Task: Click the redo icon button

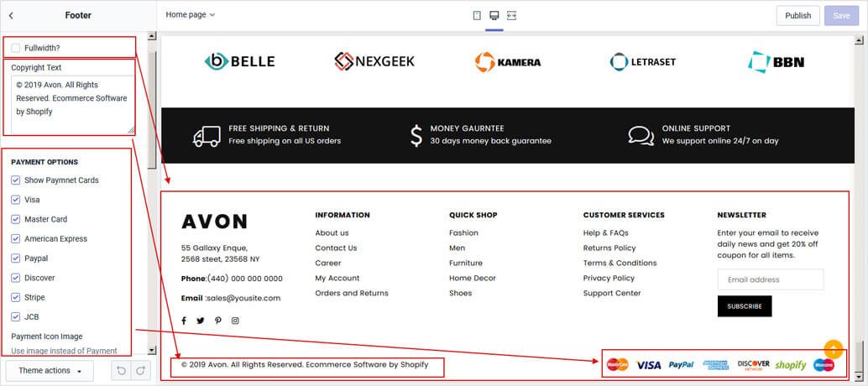Action: coord(141,370)
